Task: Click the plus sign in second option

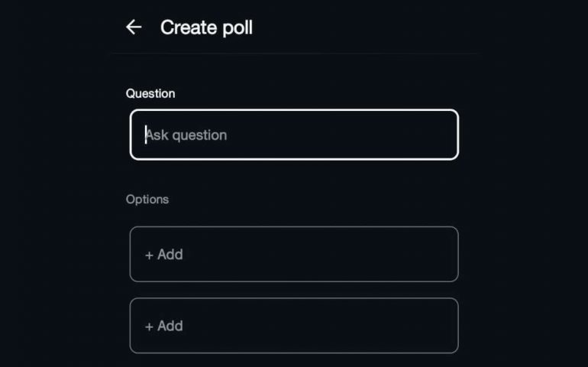Action: pyautogui.click(x=149, y=326)
